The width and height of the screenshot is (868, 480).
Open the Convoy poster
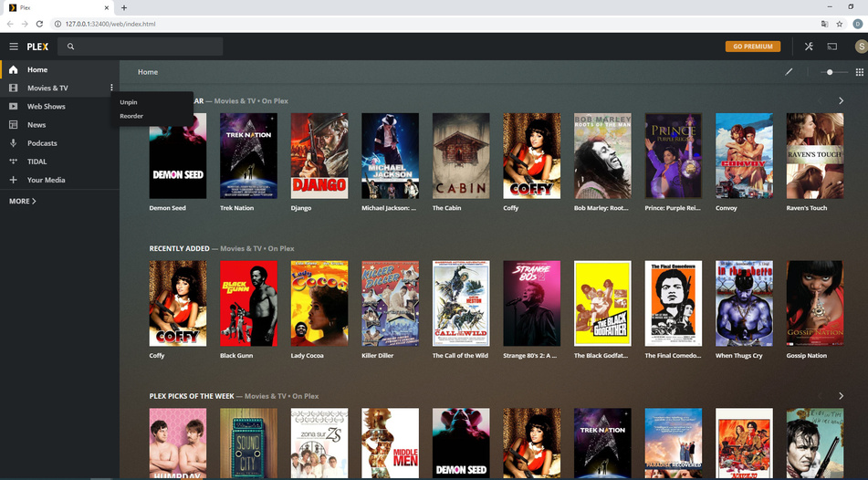744,155
